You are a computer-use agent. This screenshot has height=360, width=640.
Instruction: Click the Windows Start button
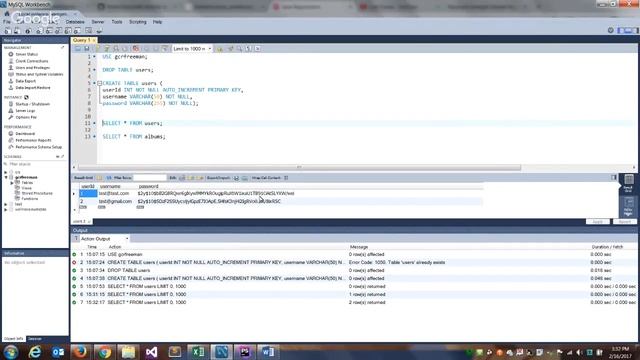click(11, 352)
